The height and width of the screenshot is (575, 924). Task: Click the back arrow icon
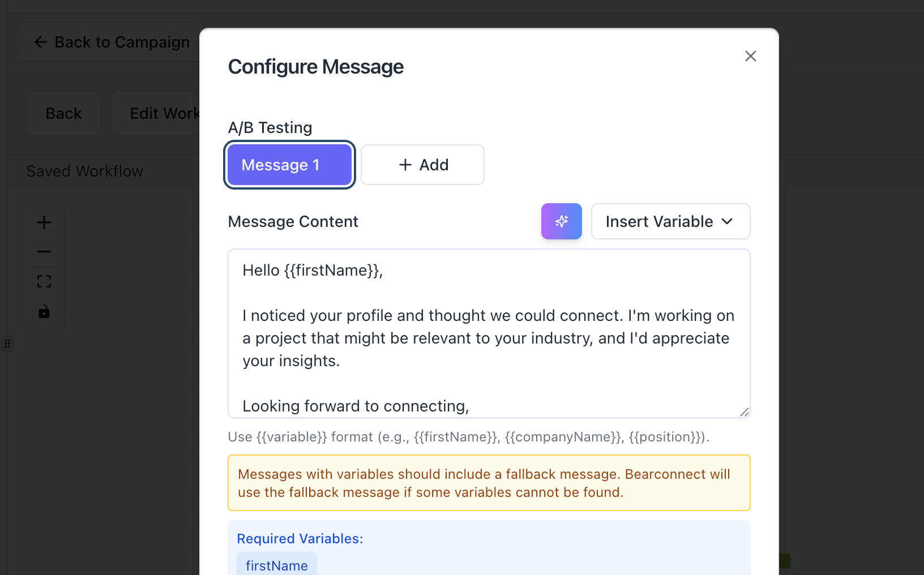[40, 42]
